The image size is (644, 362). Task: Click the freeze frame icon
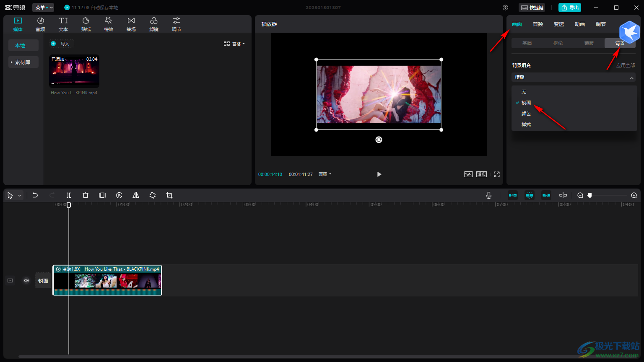(x=102, y=195)
